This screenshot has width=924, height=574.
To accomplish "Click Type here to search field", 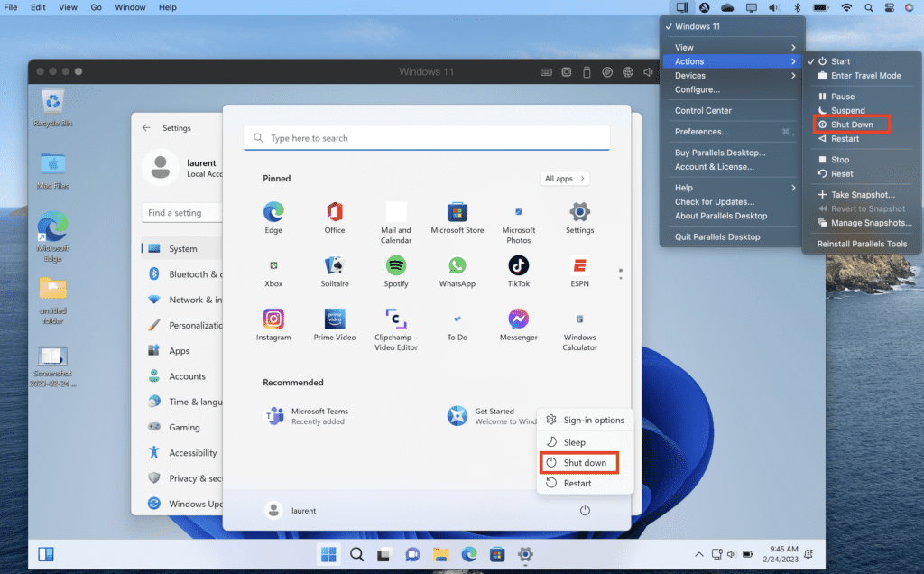I will point(427,138).
